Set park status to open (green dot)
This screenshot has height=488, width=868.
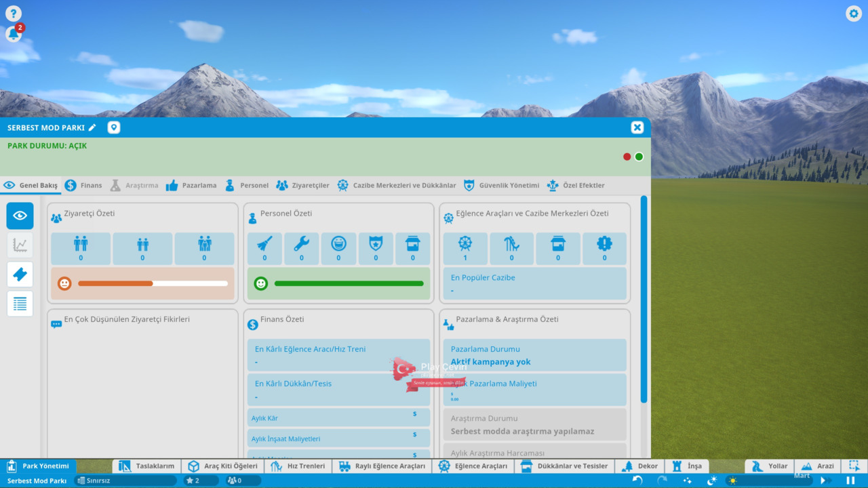pos(639,157)
